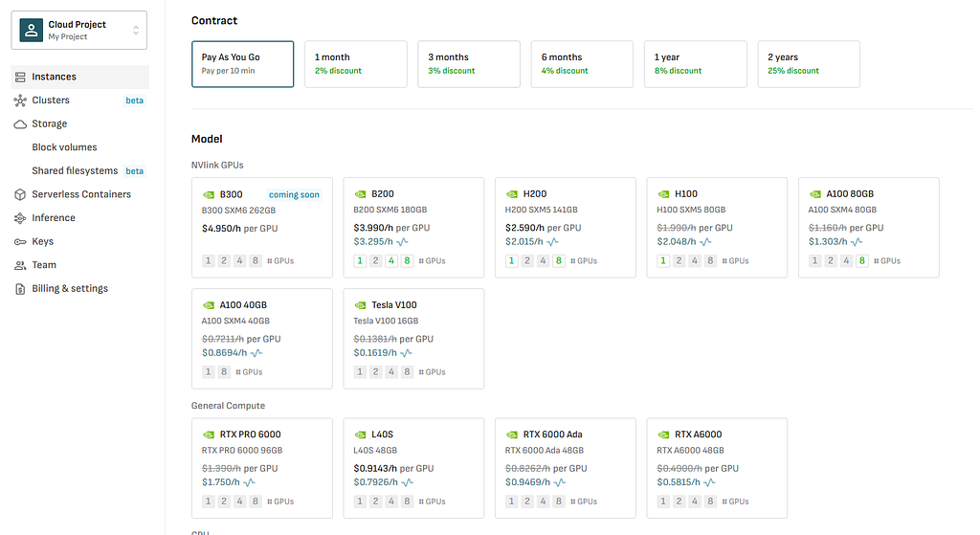Choose 8 GPUs on the A100 80GB card
Screen dimensions: 980x535
(x=862, y=260)
